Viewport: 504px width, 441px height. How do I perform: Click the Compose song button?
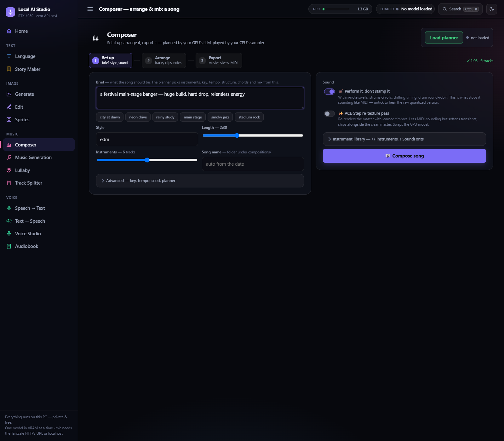coord(404,156)
